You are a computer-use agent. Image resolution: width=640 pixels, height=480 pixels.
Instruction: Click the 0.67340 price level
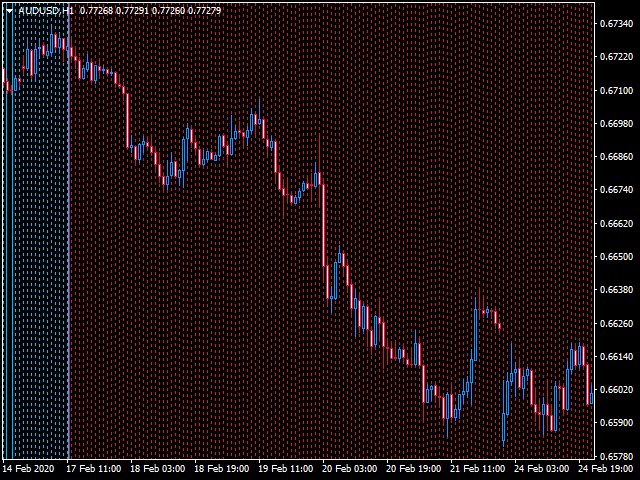[x=616, y=24]
